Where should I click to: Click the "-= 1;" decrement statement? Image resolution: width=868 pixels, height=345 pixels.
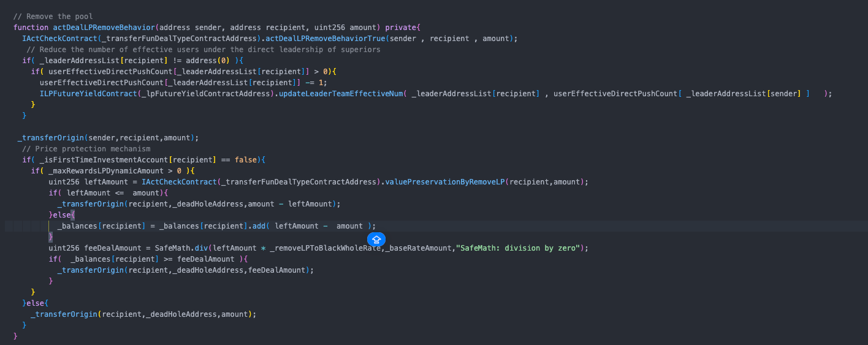(x=316, y=83)
